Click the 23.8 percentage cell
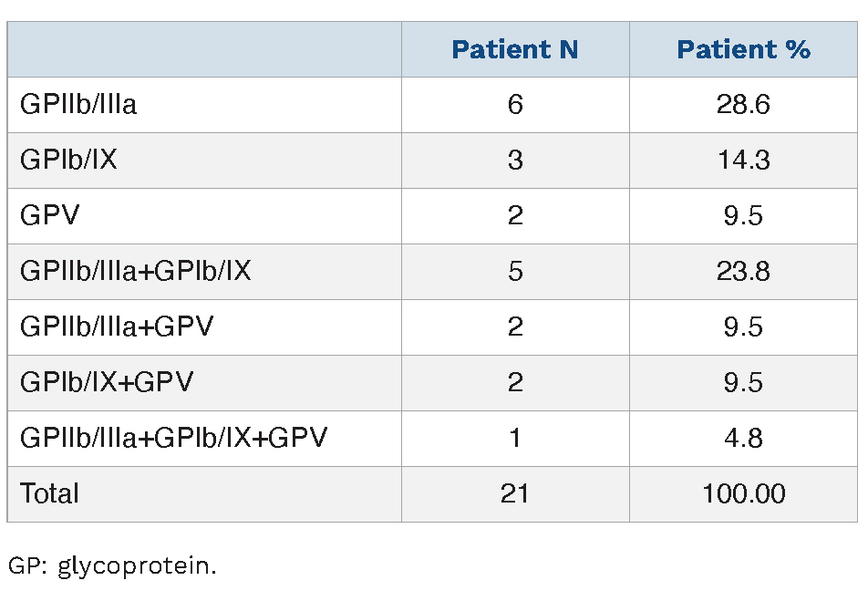The image size is (868, 591). point(743,272)
